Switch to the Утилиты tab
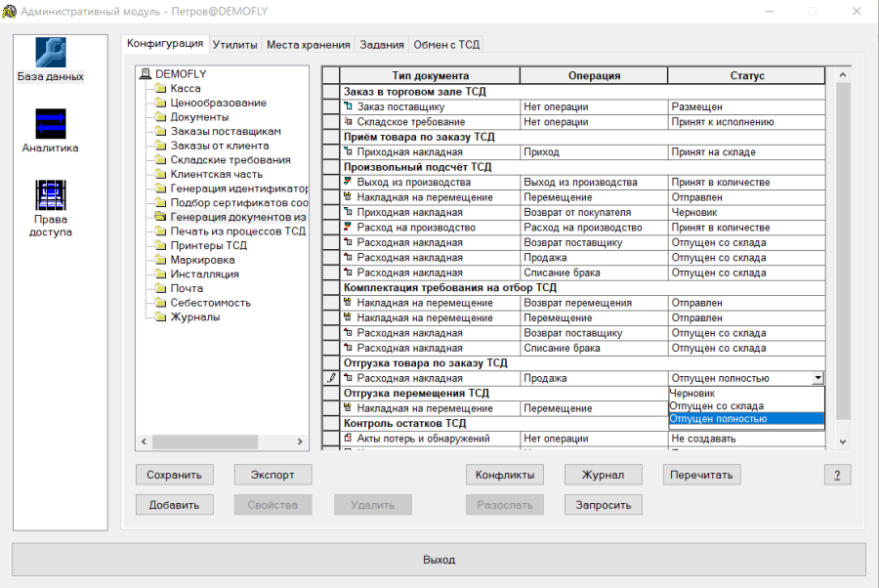Screen dimensions: 879x588 pos(235,45)
